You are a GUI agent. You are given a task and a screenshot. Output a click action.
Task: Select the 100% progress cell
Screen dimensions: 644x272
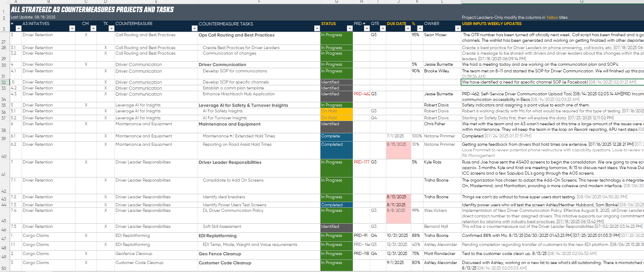417,137
